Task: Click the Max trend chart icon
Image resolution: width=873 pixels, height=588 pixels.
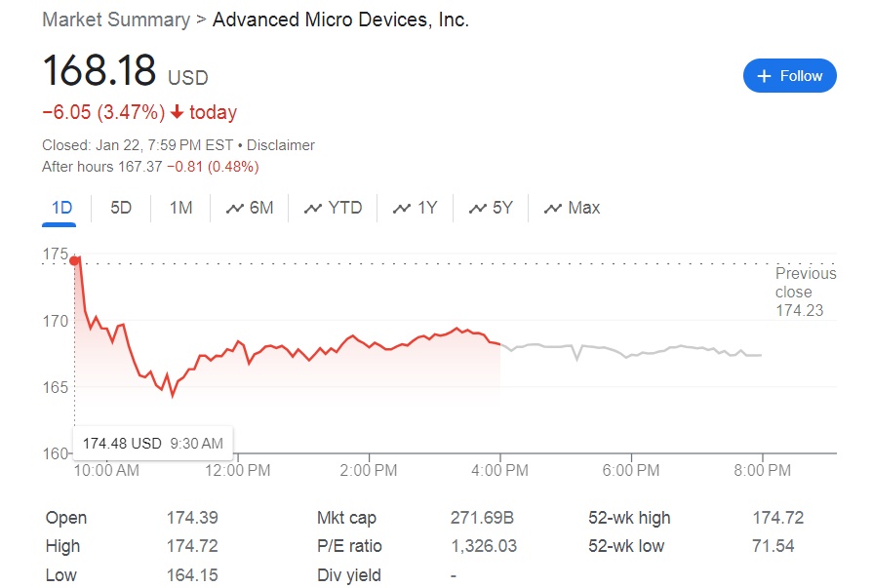Action: [x=553, y=209]
